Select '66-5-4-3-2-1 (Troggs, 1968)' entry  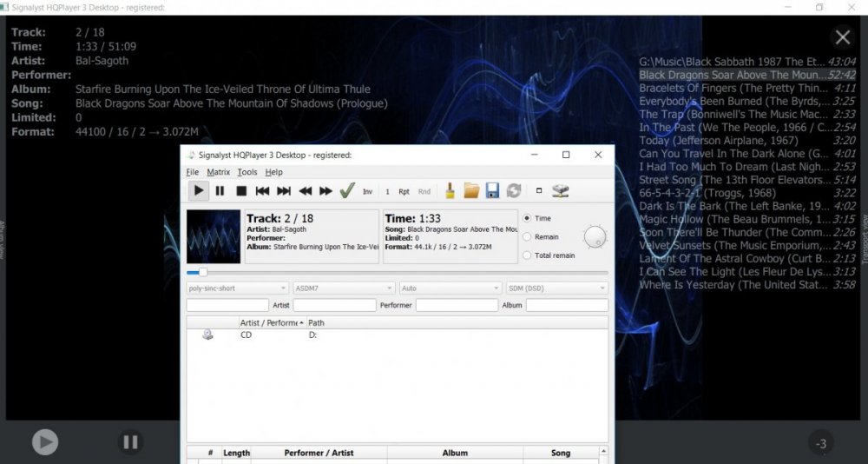point(747,193)
